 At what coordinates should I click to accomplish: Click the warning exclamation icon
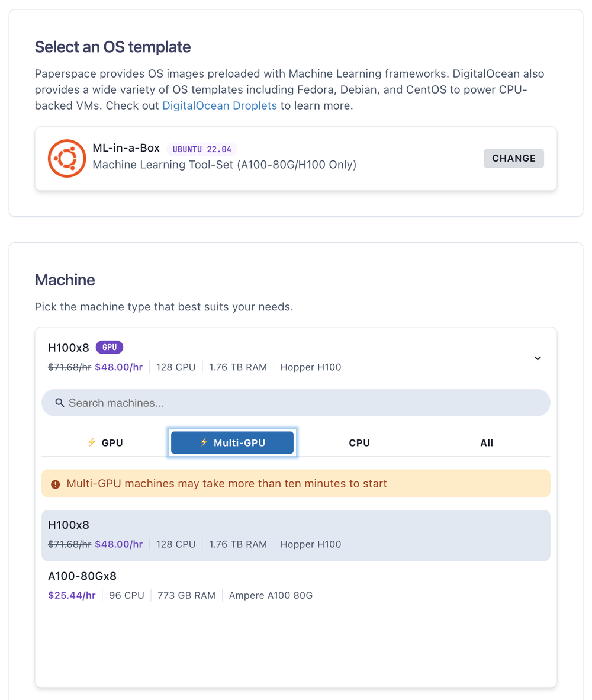coord(56,484)
